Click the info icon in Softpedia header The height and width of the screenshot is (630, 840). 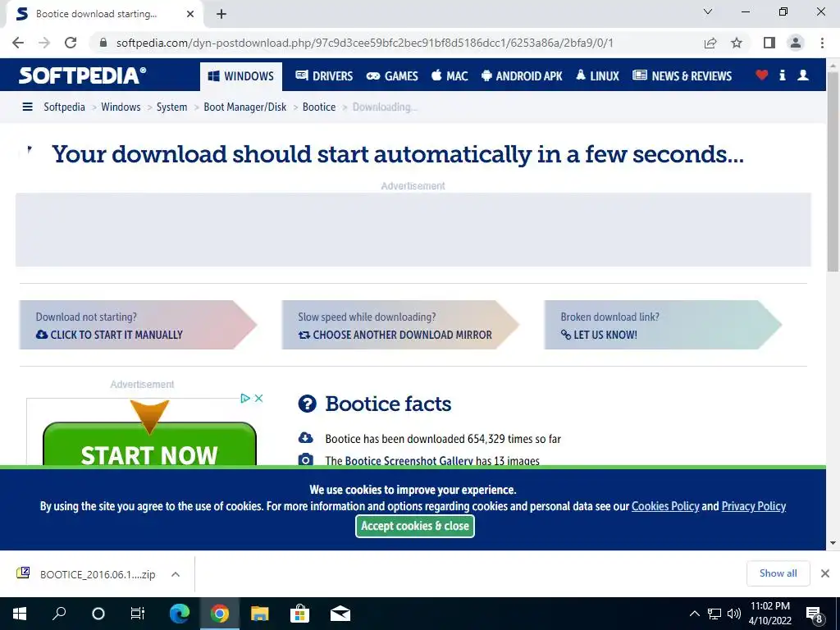tap(782, 75)
